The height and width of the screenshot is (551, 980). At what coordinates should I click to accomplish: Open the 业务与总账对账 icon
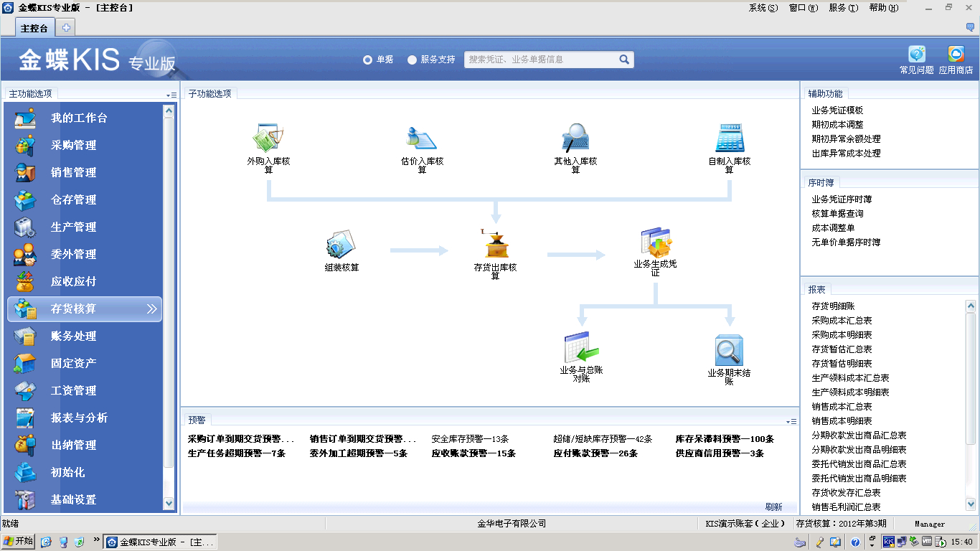581,349
